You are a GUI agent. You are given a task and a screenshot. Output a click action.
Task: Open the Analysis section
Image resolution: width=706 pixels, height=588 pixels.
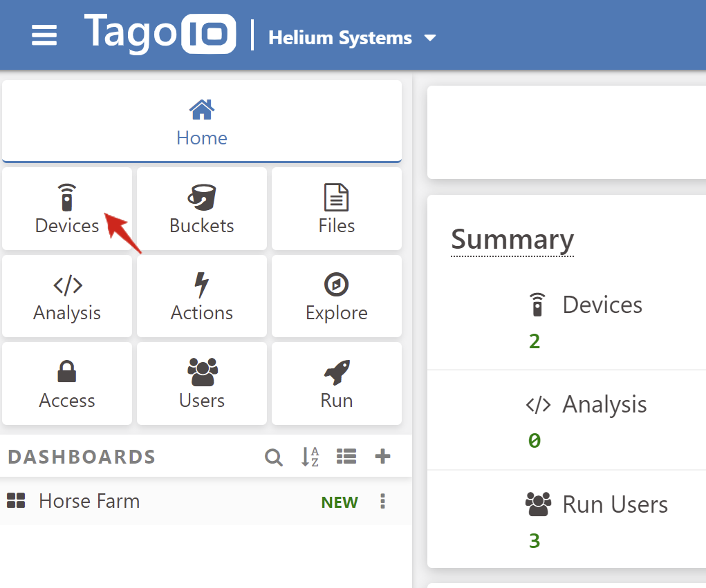(x=67, y=296)
